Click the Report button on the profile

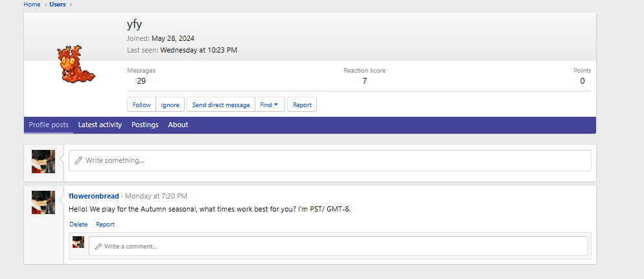pos(302,104)
